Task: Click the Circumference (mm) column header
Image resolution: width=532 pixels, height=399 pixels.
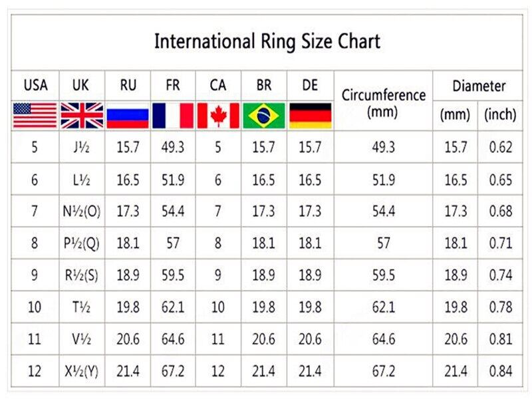Action: (383, 102)
